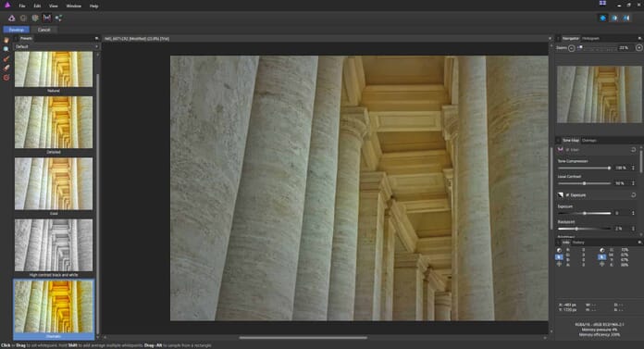644x349 pixels.
Task: Select the Tone Mapping persona icon
Action: point(47,19)
